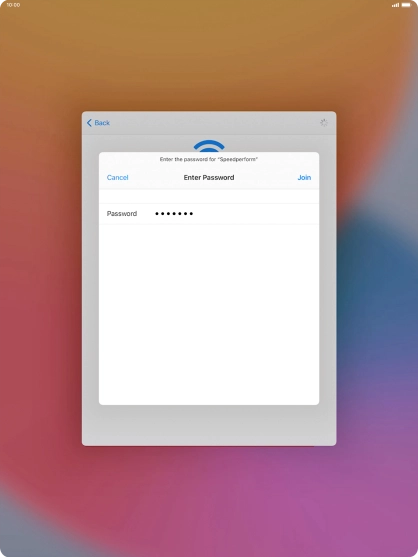Place cursor after the last password dot
The width and height of the screenshot is (418, 557).
click(195, 213)
